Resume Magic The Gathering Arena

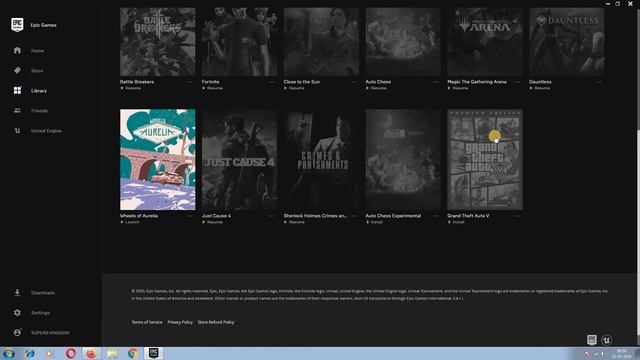[458, 88]
